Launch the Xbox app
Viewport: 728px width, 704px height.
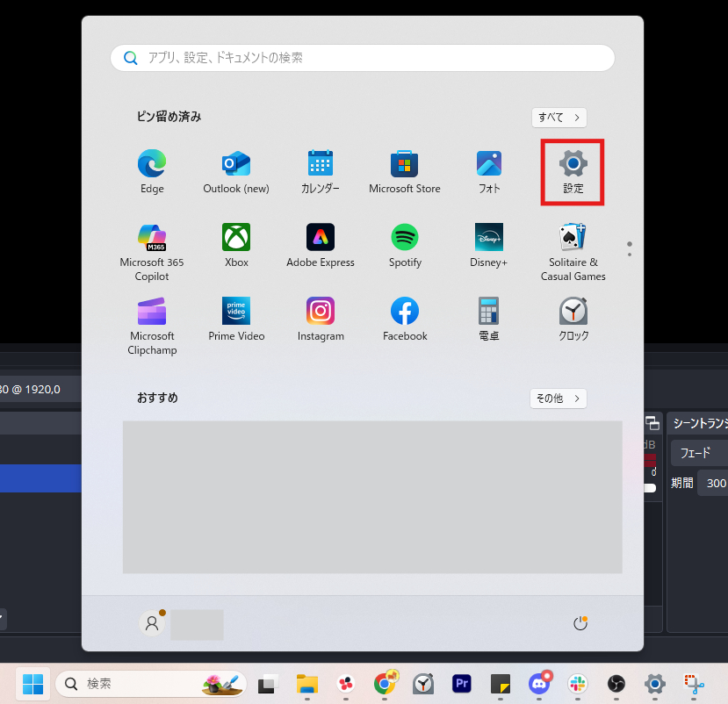[235, 237]
